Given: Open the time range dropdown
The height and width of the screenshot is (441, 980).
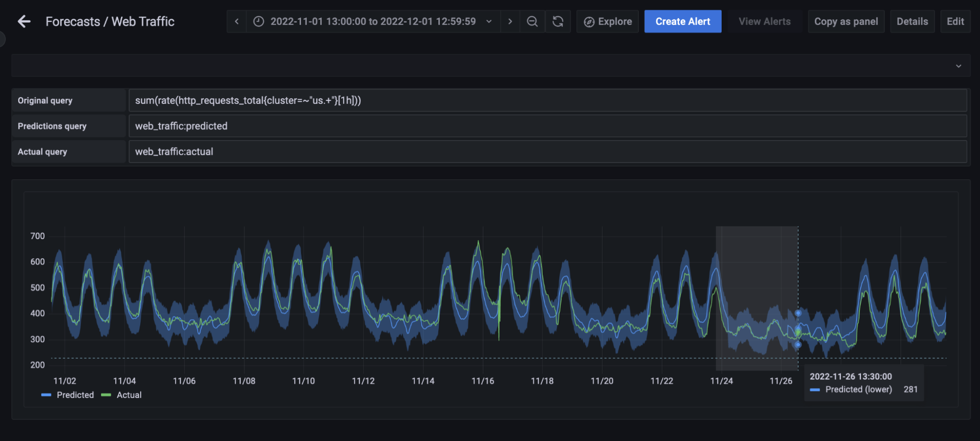Looking at the screenshot, I should [x=489, y=22].
